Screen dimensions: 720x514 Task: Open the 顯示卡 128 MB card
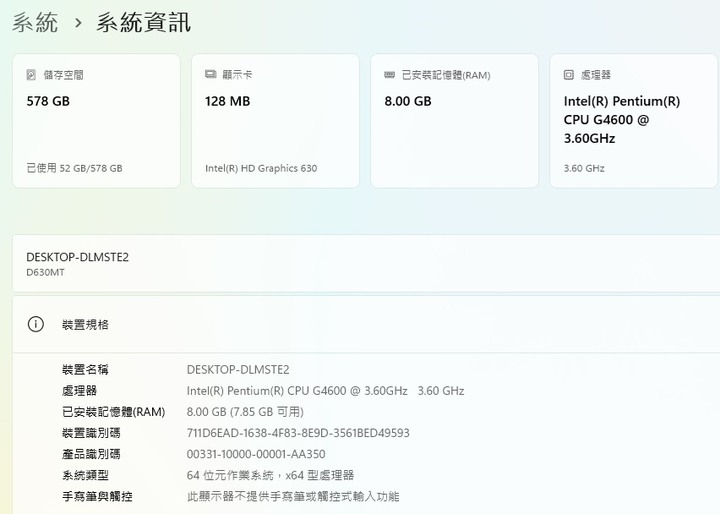pyautogui.click(x=276, y=121)
